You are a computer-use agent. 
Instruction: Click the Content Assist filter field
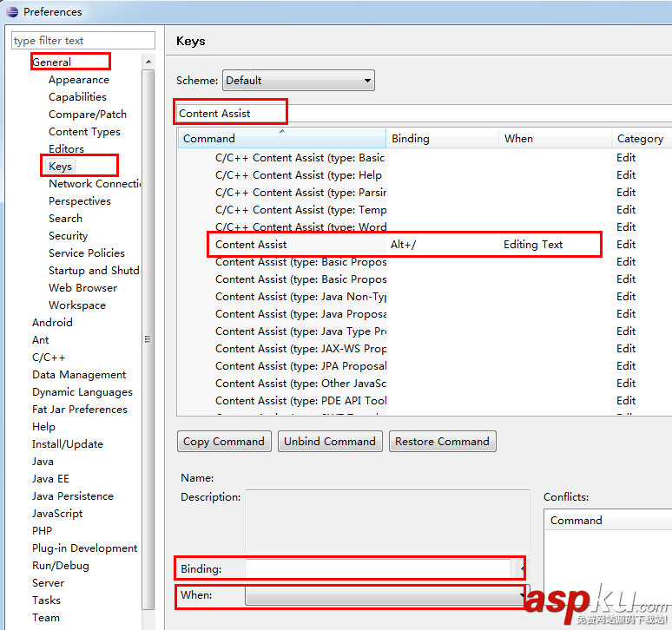pos(231,114)
